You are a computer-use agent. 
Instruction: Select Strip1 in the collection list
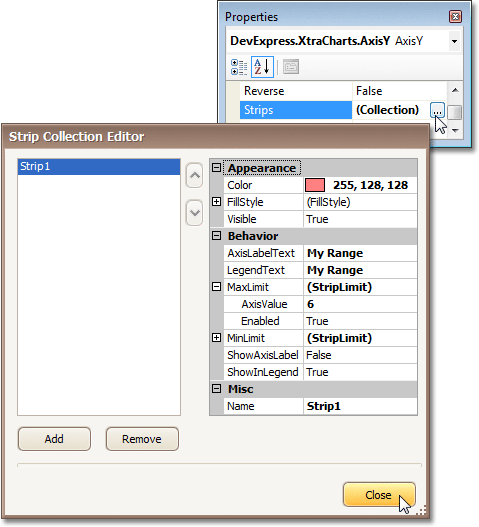pos(99,167)
